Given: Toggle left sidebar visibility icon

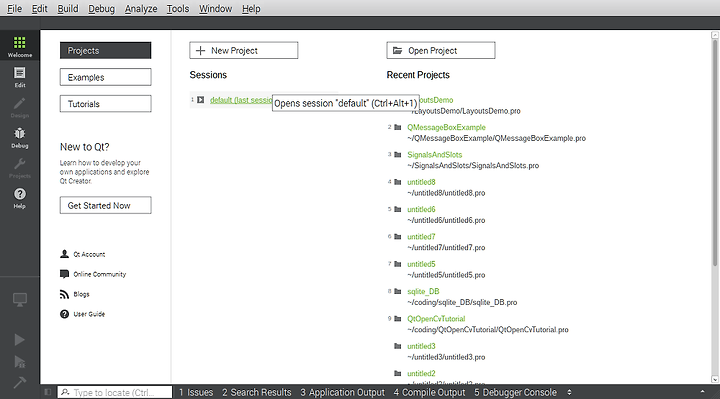Looking at the screenshot, I should tap(47, 392).
